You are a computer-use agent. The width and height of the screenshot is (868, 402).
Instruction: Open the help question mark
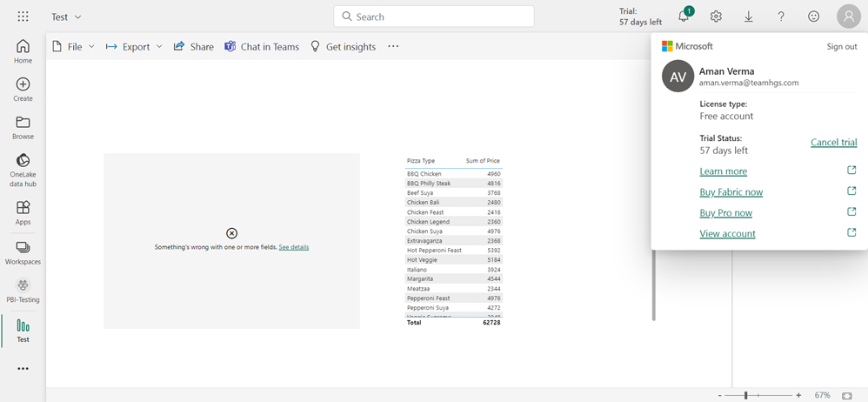[781, 17]
